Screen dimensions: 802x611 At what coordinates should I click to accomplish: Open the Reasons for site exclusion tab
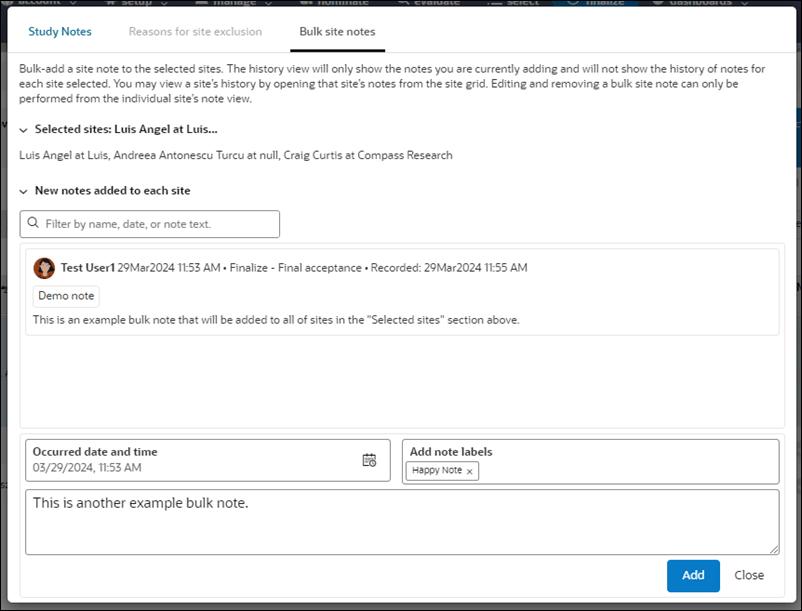[x=195, y=31]
